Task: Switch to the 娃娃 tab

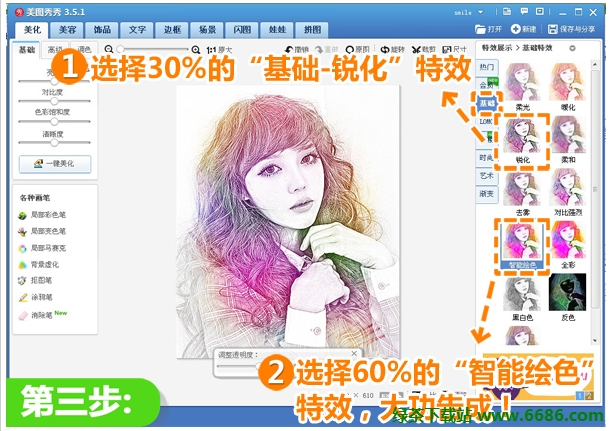Action: [x=277, y=30]
